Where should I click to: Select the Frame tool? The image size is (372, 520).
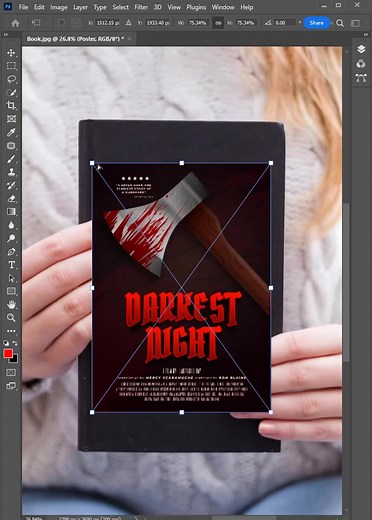point(11,119)
